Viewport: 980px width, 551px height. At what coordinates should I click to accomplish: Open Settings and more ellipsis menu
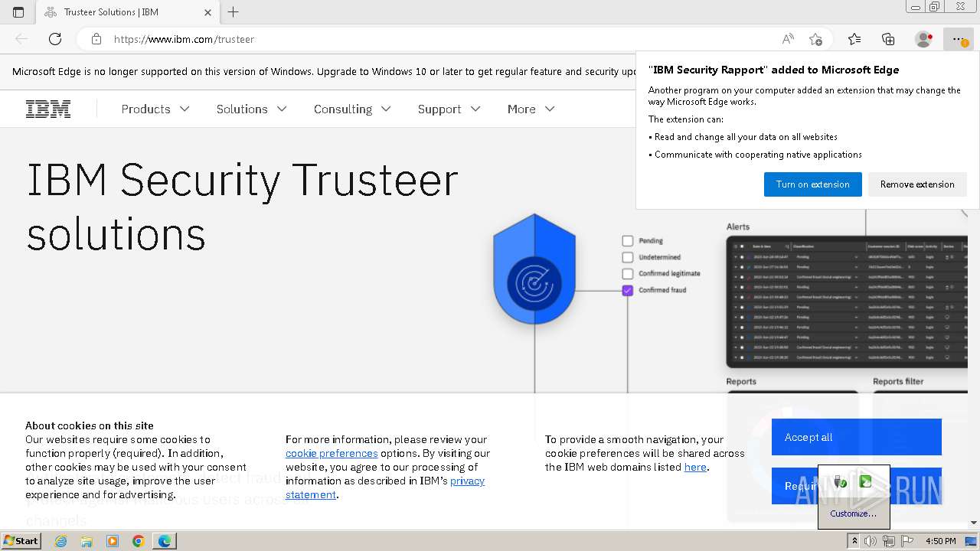coord(958,39)
